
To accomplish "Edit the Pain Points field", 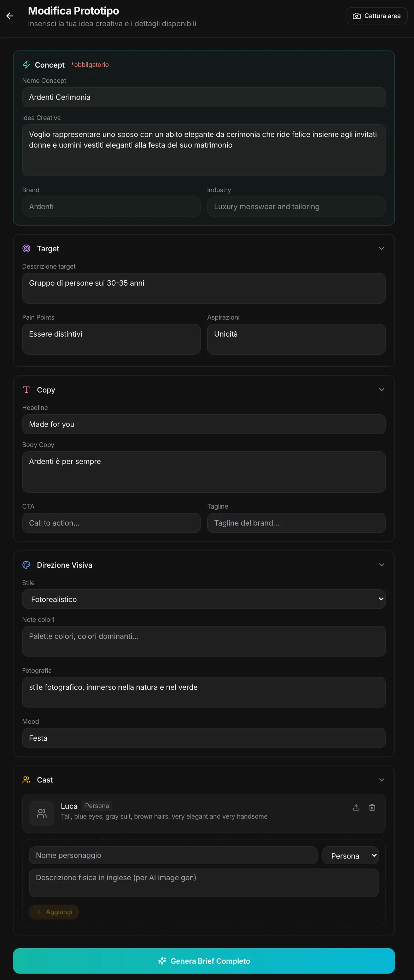I will [x=111, y=339].
